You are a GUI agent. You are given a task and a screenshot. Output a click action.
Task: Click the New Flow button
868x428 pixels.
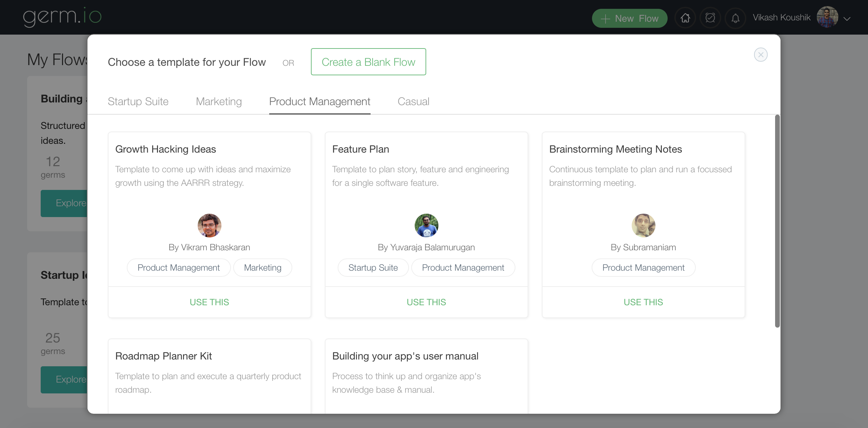(629, 18)
